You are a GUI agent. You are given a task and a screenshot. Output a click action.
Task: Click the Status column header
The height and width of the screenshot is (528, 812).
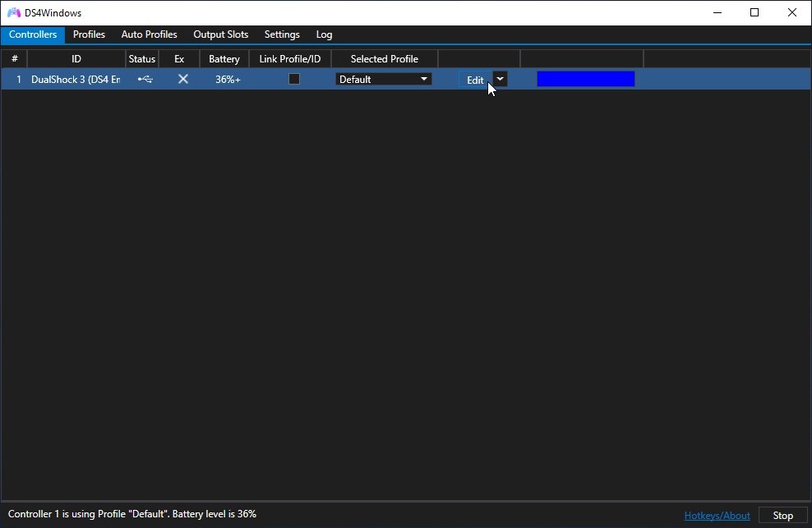point(142,59)
